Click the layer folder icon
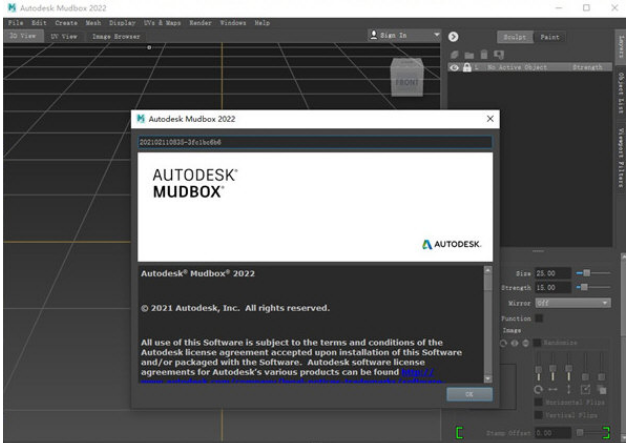Screen dimensions: 627x443 coord(469,55)
